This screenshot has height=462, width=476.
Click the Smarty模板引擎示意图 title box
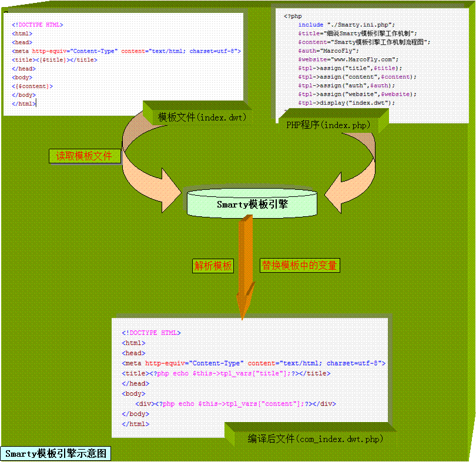pyautogui.click(x=56, y=454)
